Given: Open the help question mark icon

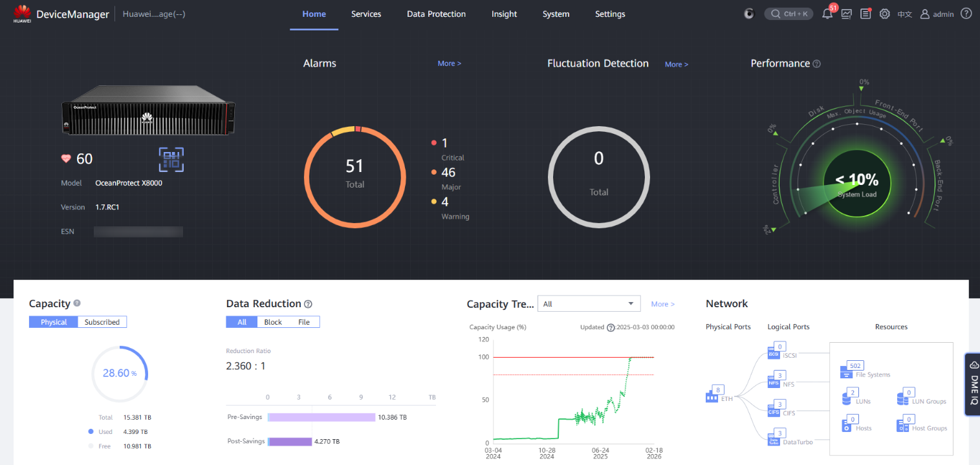Looking at the screenshot, I should 966,14.
